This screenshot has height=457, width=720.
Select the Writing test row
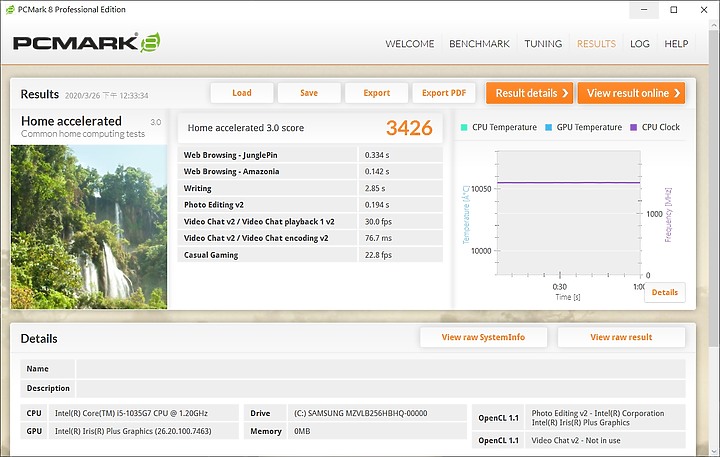pyautogui.click(x=310, y=188)
